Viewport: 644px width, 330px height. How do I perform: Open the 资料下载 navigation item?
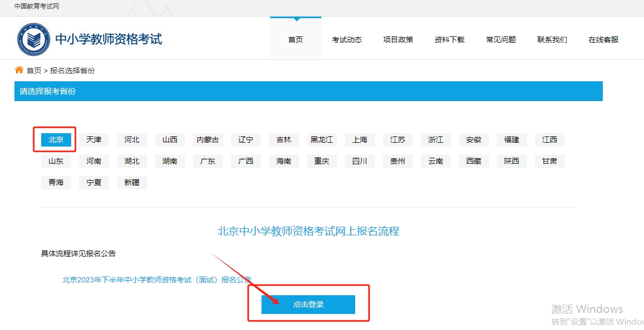(449, 40)
